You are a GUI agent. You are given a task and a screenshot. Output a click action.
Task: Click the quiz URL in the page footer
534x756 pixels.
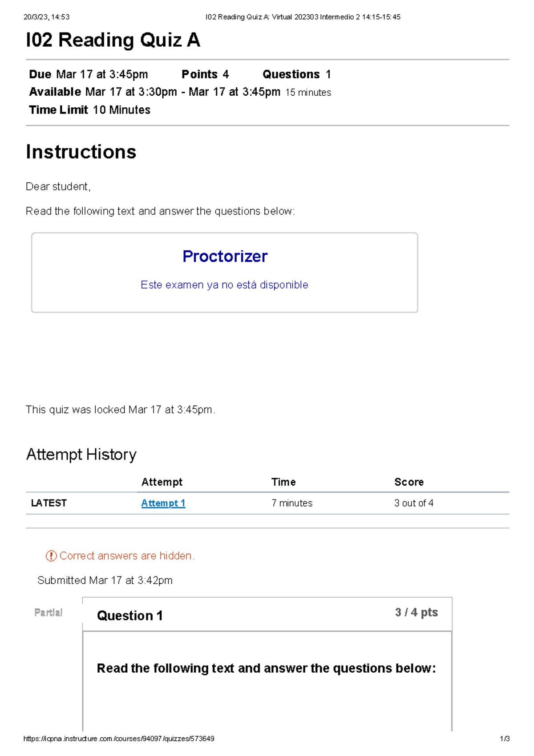click(x=119, y=739)
